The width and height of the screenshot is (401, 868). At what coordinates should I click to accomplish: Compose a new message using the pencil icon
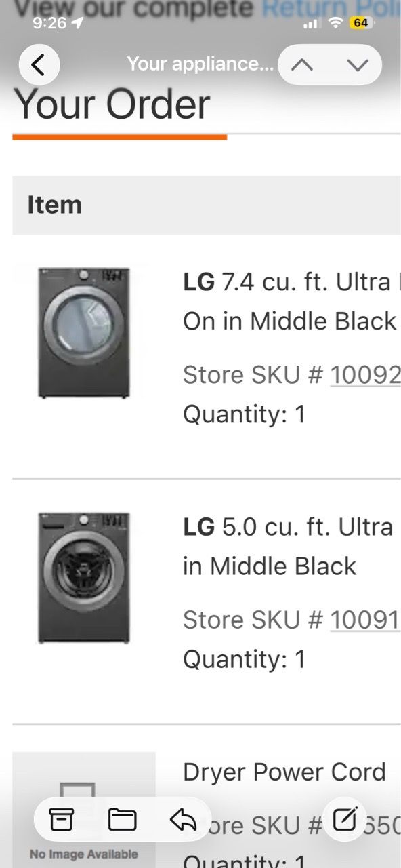pos(345,820)
